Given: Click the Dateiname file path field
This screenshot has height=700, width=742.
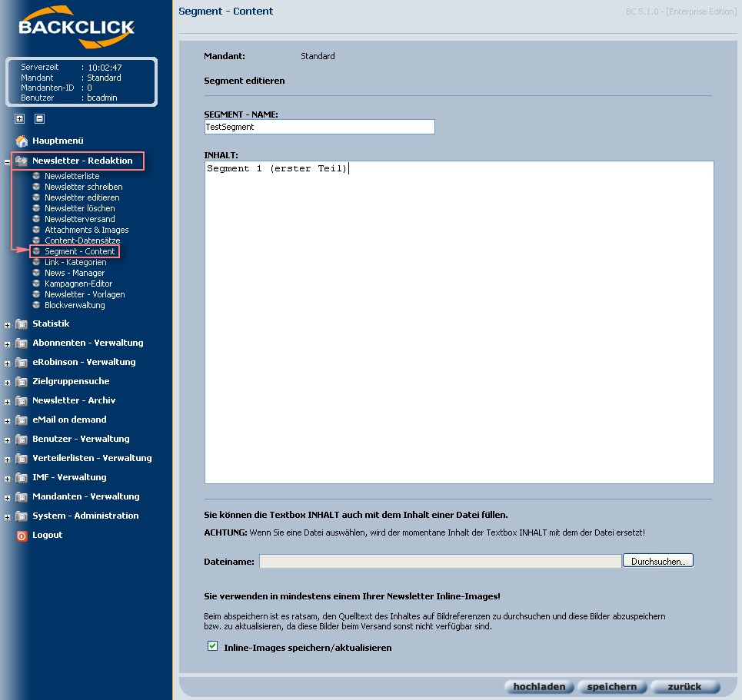Looking at the screenshot, I should (x=440, y=562).
